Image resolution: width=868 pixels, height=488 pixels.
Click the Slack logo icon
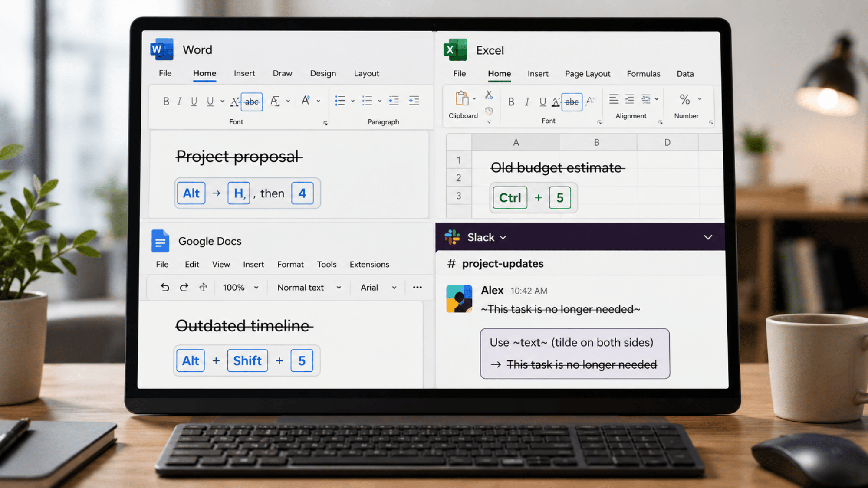(x=452, y=237)
